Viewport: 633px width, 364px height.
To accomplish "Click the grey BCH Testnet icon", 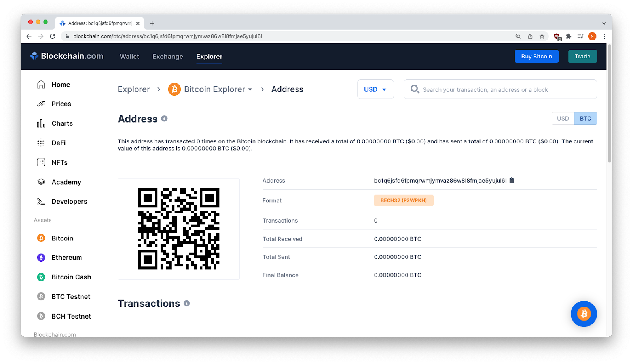I will (x=41, y=316).
